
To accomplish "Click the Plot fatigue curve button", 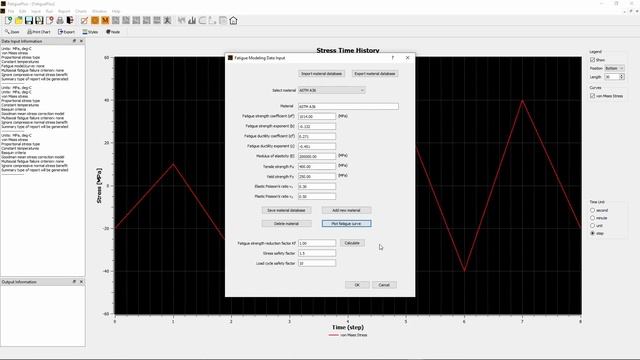I will [x=346, y=224].
